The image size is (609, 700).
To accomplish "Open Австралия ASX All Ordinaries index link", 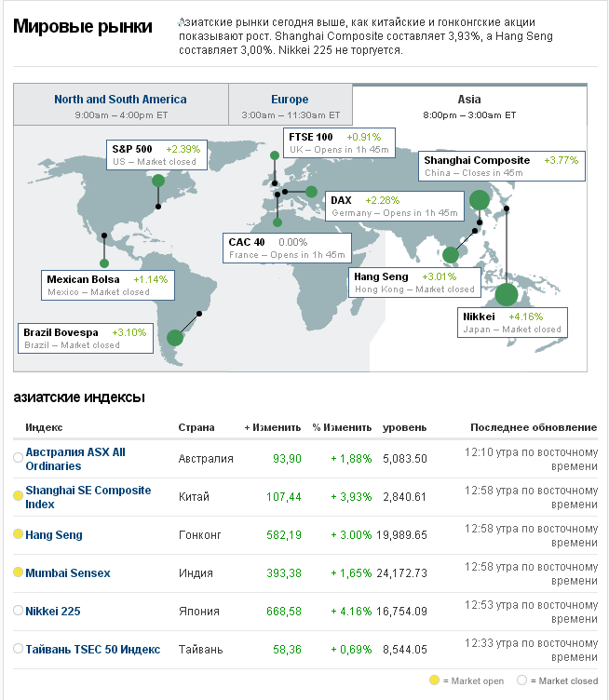I will [x=75, y=459].
